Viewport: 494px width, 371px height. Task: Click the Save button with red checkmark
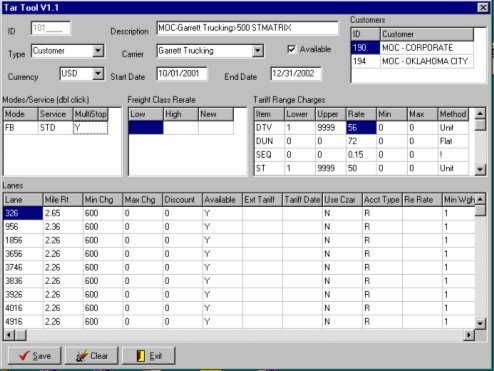click(x=34, y=356)
